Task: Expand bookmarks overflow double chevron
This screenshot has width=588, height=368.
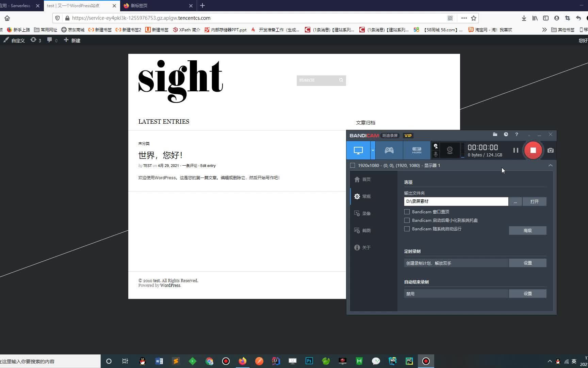Action: point(544,30)
